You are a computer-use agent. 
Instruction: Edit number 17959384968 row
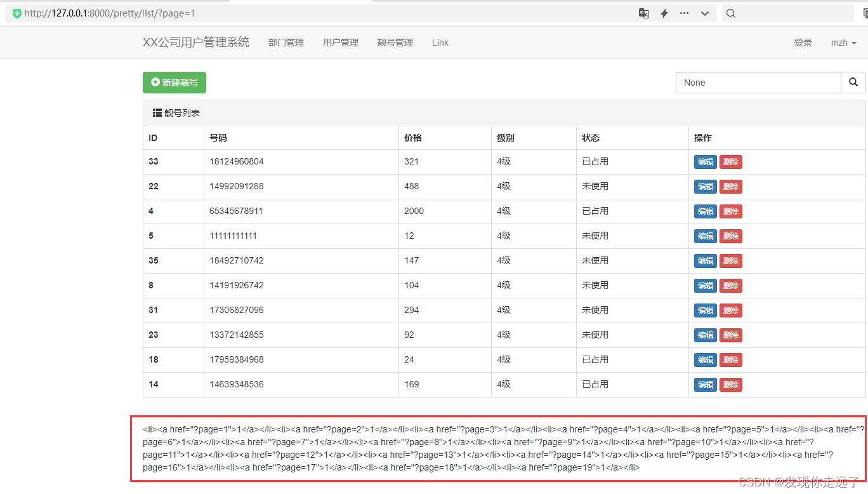click(706, 360)
